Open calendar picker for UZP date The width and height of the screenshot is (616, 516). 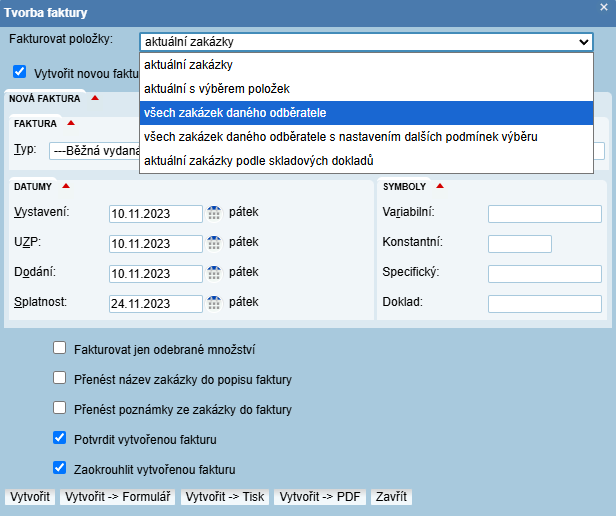coord(213,243)
